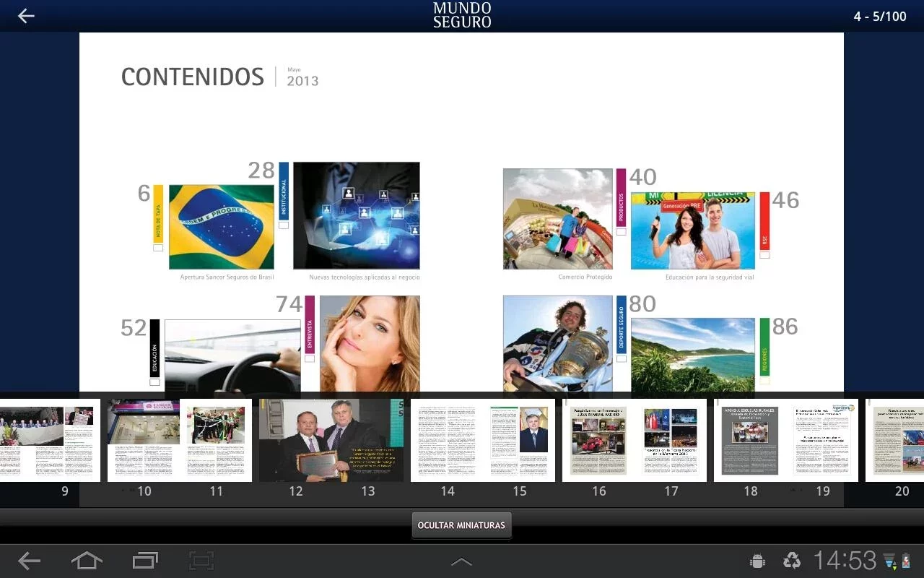This screenshot has height=578, width=924.
Task: Select the green Regiones section label
Action: point(765,347)
